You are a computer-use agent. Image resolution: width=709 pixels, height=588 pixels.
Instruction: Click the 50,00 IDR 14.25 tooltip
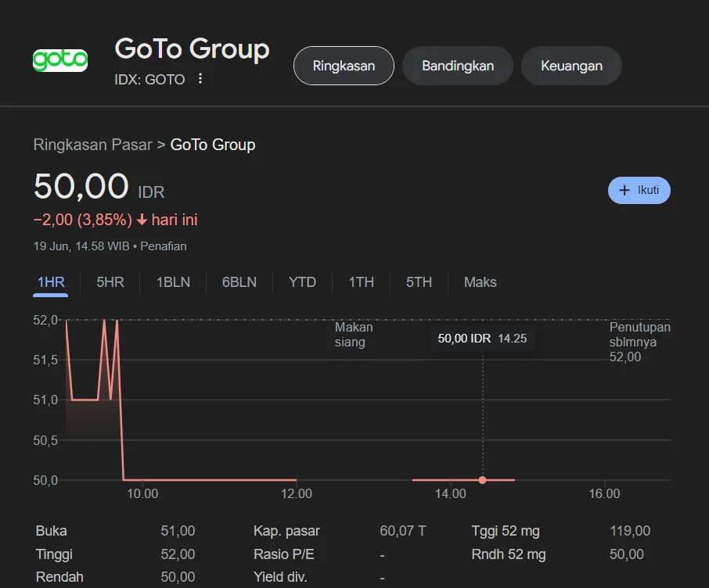483,339
